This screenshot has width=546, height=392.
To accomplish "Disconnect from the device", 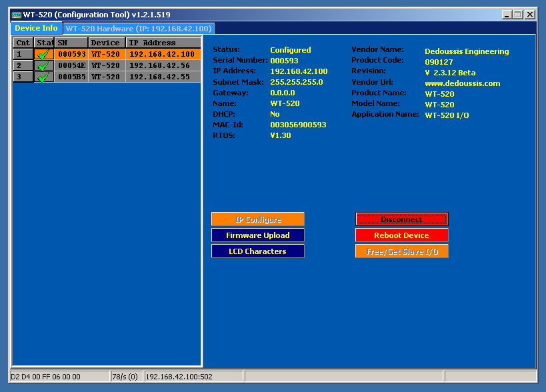I will click(402, 219).
